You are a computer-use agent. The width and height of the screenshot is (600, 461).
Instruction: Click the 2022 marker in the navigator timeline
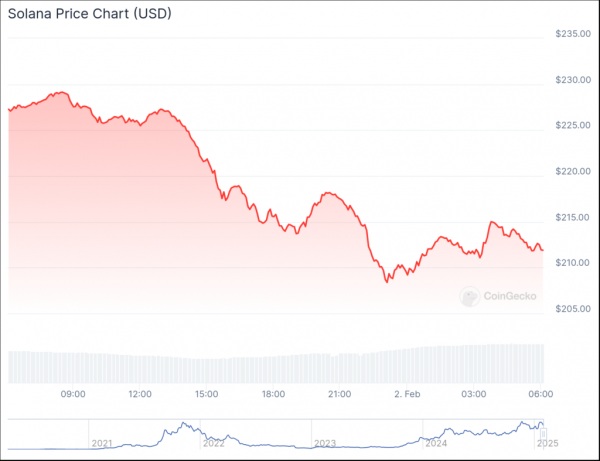coord(214,443)
